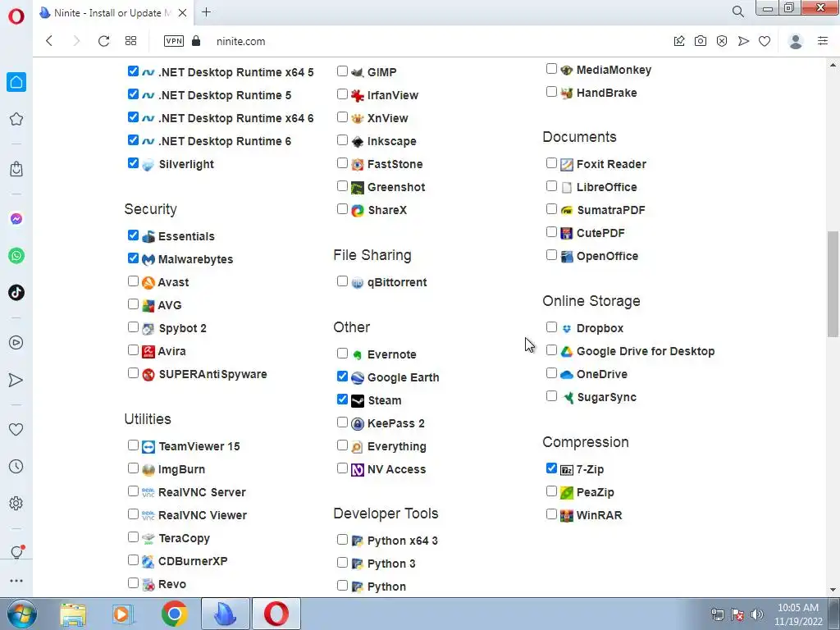Search tabs with magnifier icon
Screen dimensions: 840x630
(x=737, y=11)
